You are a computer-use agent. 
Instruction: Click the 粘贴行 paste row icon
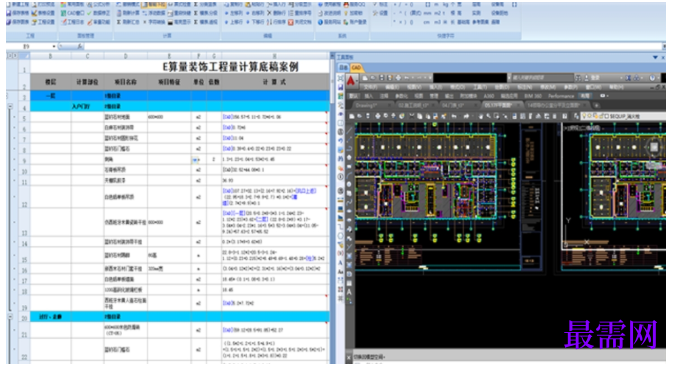248,4
